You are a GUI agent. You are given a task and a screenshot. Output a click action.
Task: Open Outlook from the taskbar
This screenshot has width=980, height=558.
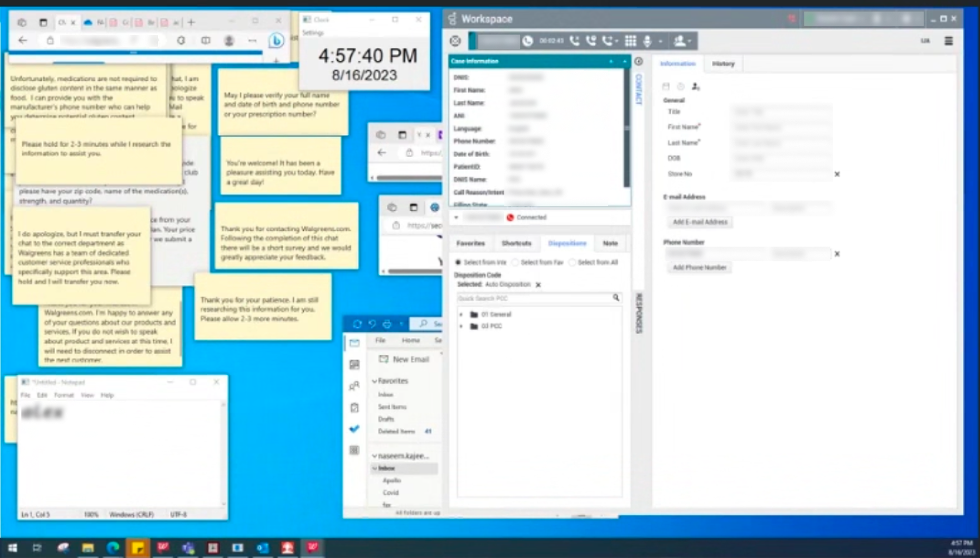[262, 548]
